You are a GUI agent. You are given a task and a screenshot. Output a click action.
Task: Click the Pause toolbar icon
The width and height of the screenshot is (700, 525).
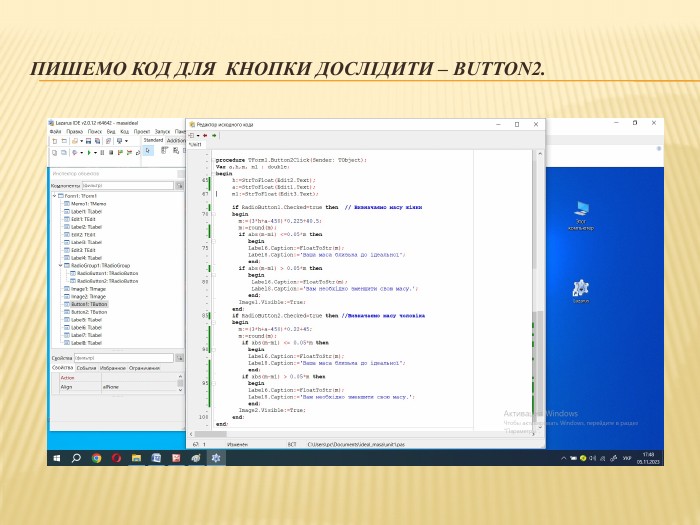[x=102, y=153]
